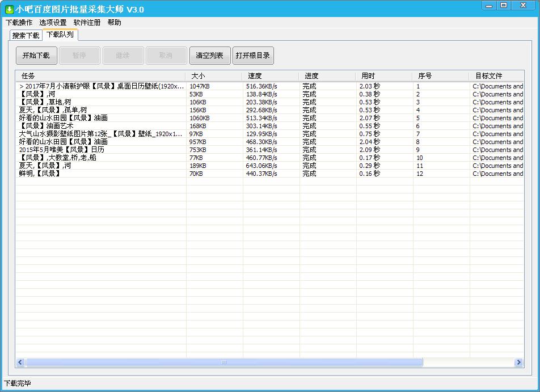Select 好看的山水田园【风景】油画 row sized 1060KB
Viewport: 540px width, 392px height.
[x=269, y=118]
